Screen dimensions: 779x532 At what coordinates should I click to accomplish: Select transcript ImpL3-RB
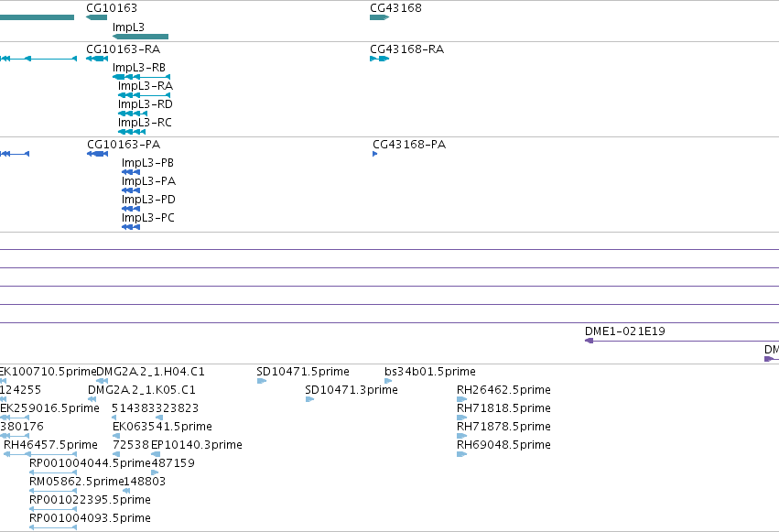138,68
